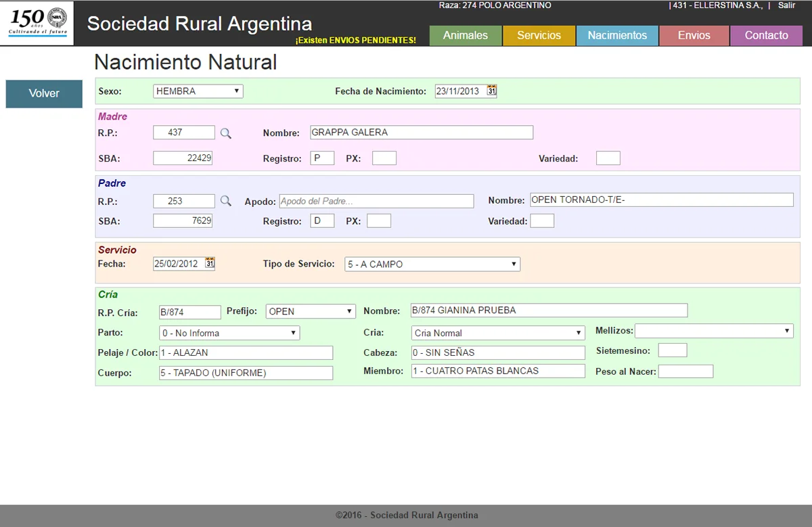Open the Parto dropdown list

tap(229, 333)
